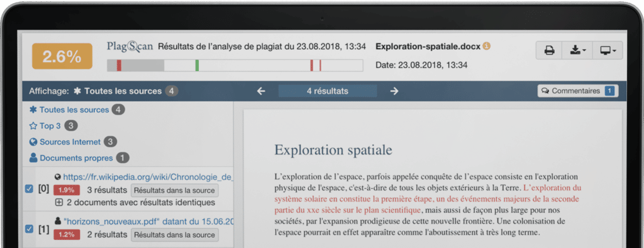Click the green marker in the document bar
Viewport: 644px width, 248px height.
click(197, 65)
